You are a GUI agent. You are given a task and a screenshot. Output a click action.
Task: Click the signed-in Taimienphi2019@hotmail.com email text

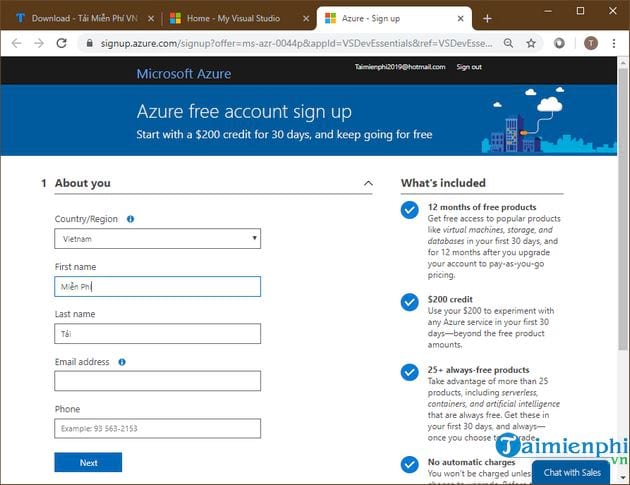(x=400, y=67)
